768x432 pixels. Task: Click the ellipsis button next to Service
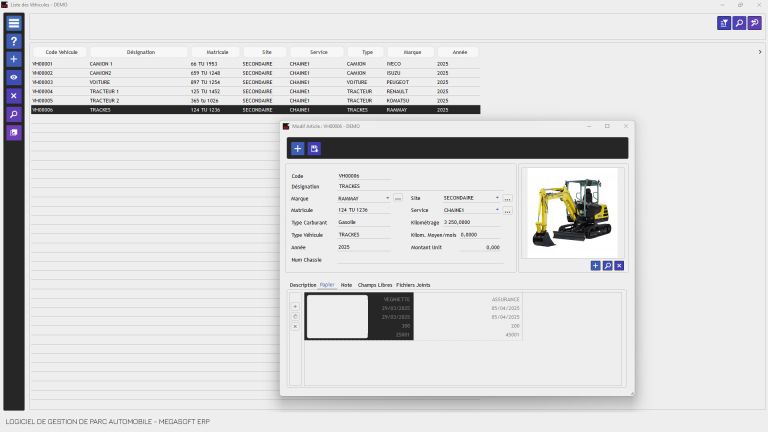[507, 211]
